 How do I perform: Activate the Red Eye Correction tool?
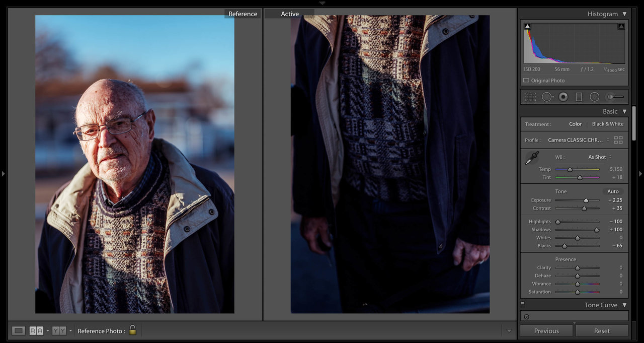[x=563, y=97]
